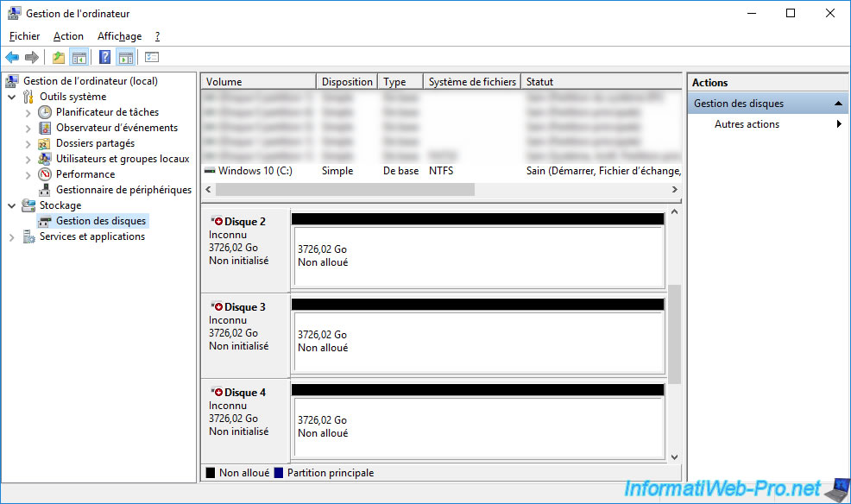
Task: Expand the Services et applications node
Action: (12, 236)
